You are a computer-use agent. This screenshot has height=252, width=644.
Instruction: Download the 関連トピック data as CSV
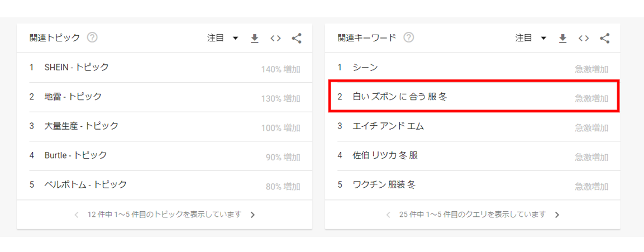[x=255, y=39]
